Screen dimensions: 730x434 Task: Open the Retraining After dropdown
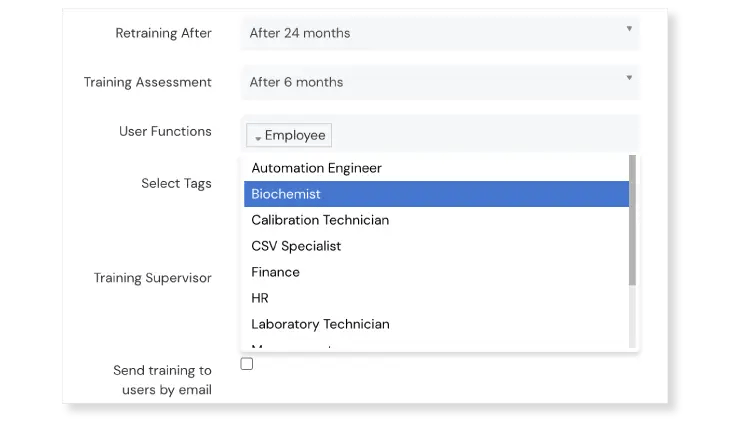(440, 33)
